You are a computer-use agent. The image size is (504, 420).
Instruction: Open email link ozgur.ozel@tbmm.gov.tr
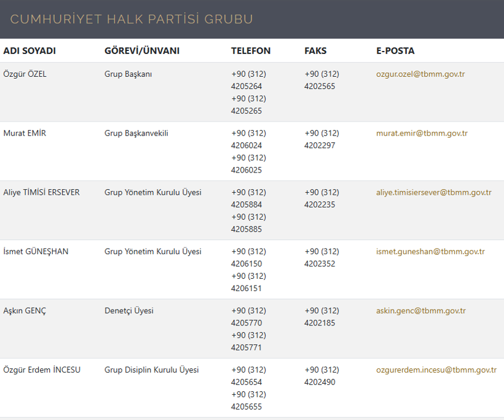click(420, 74)
